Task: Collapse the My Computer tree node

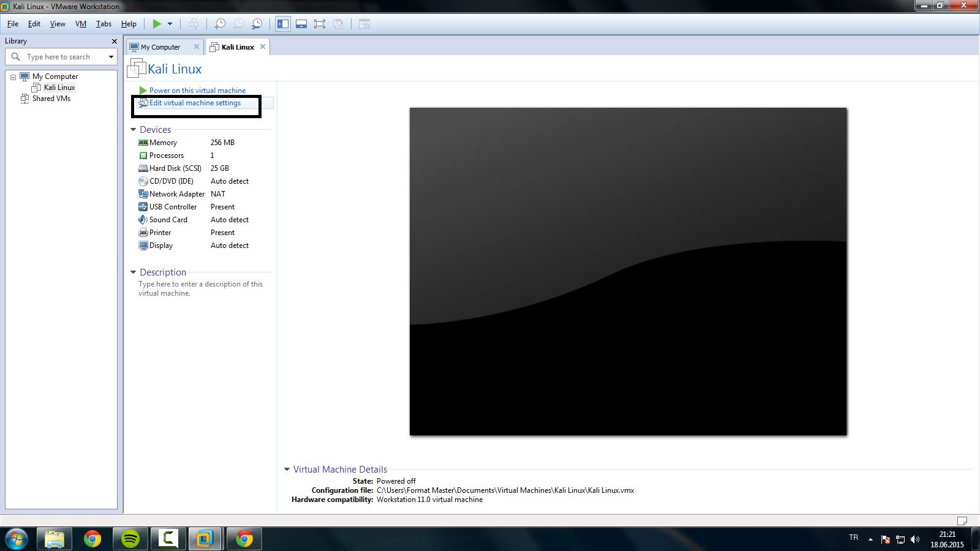Action: pyautogui.click(x=13, y=77)
